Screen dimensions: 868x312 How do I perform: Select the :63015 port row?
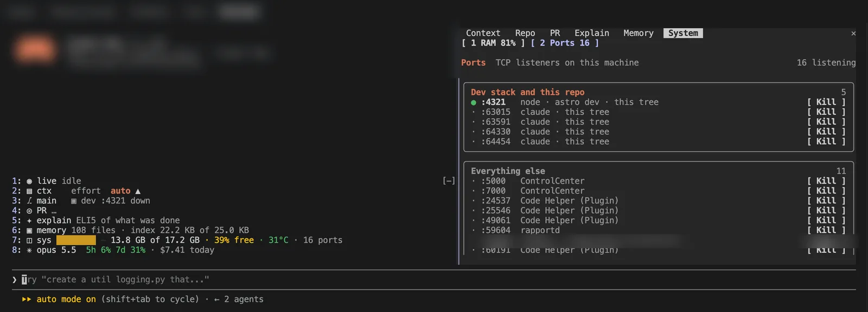tap(659, 112)
